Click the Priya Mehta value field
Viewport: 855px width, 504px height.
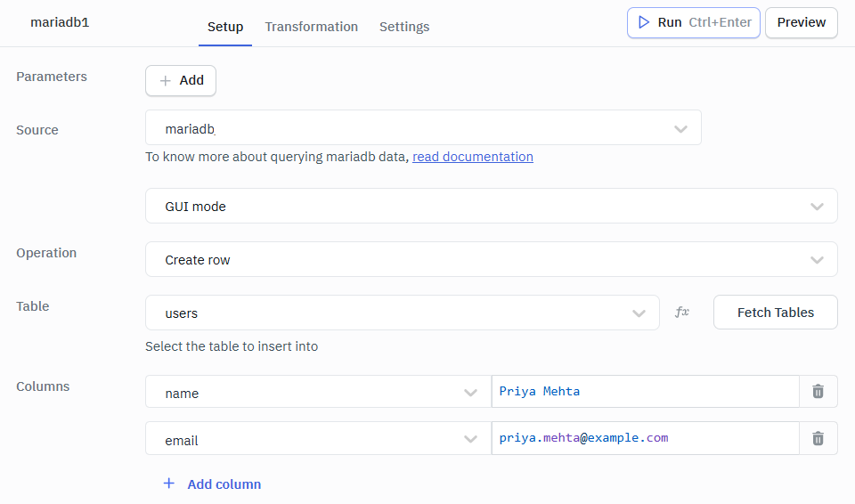(646, 392)
